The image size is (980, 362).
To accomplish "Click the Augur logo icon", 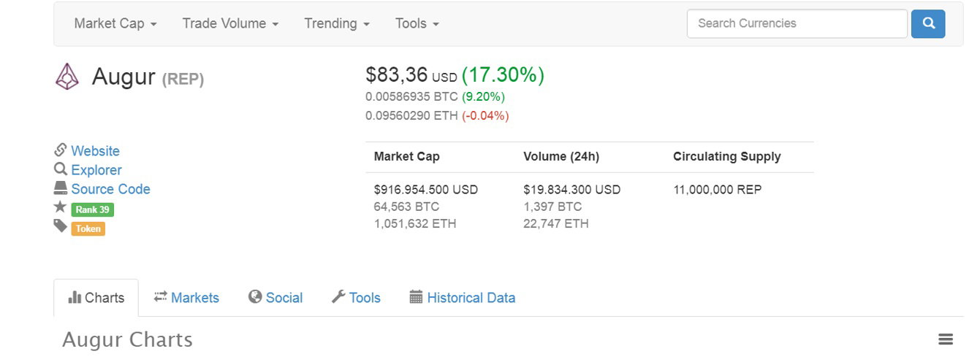I will (x=67, y=76).
